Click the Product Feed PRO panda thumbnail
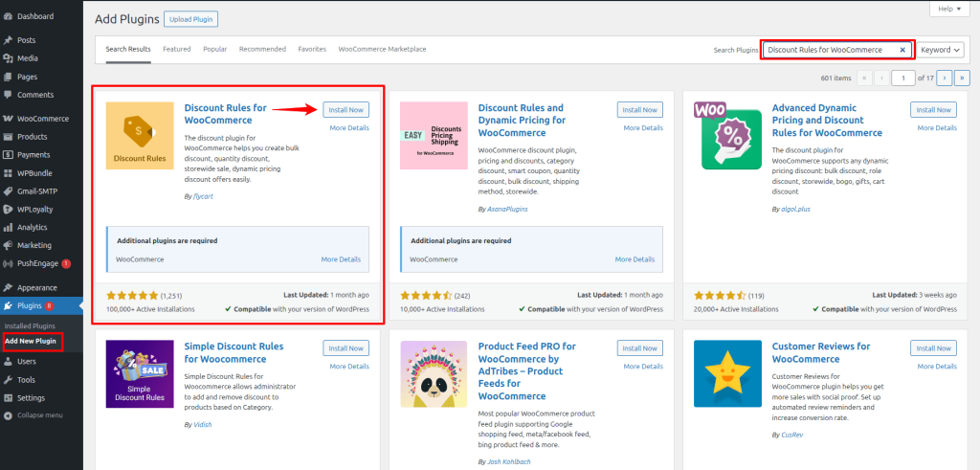 tap(434, 374)
